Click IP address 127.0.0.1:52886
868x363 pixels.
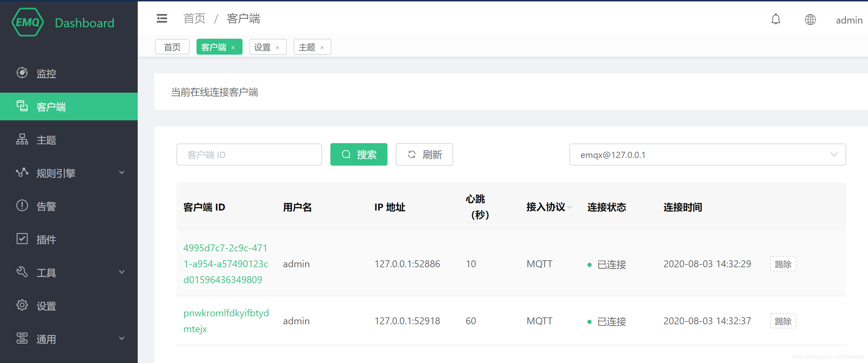point(407,264)
